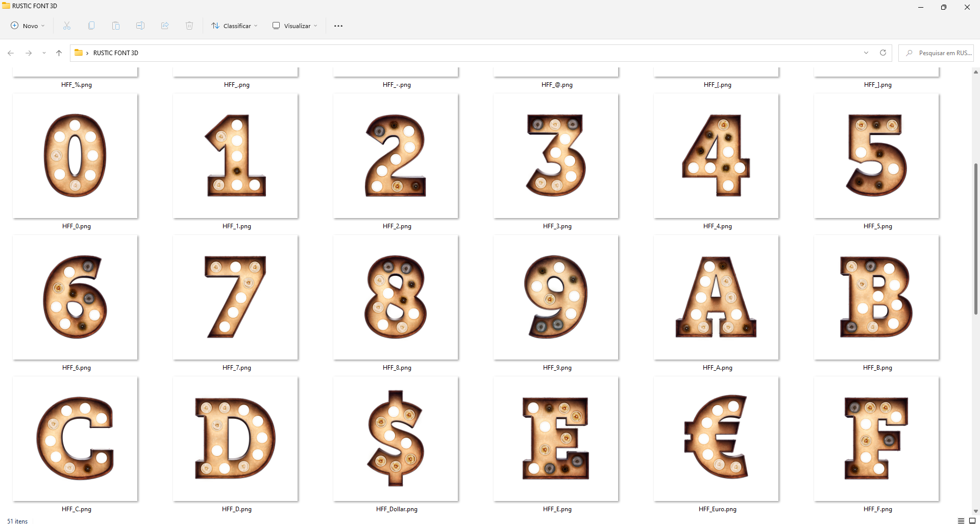Click the Forward navigation button
The image size is (980, 524).
(29, 53)
